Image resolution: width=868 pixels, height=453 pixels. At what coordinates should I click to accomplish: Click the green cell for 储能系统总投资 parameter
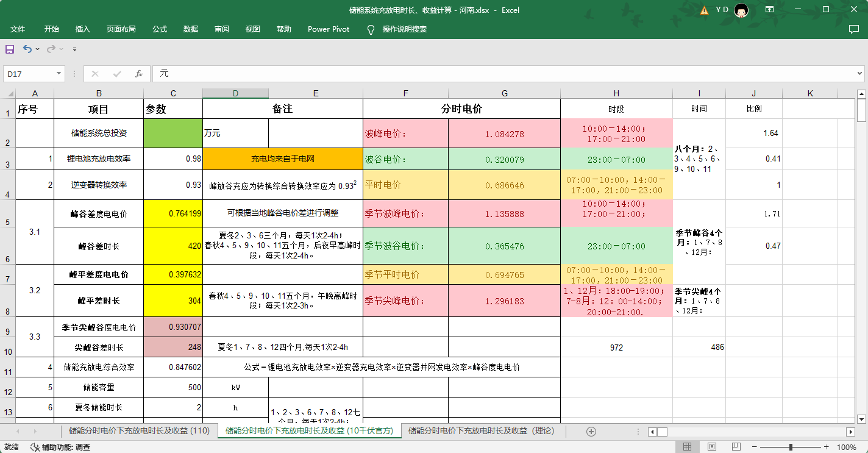pyautogui.click(x=173, y=133)
